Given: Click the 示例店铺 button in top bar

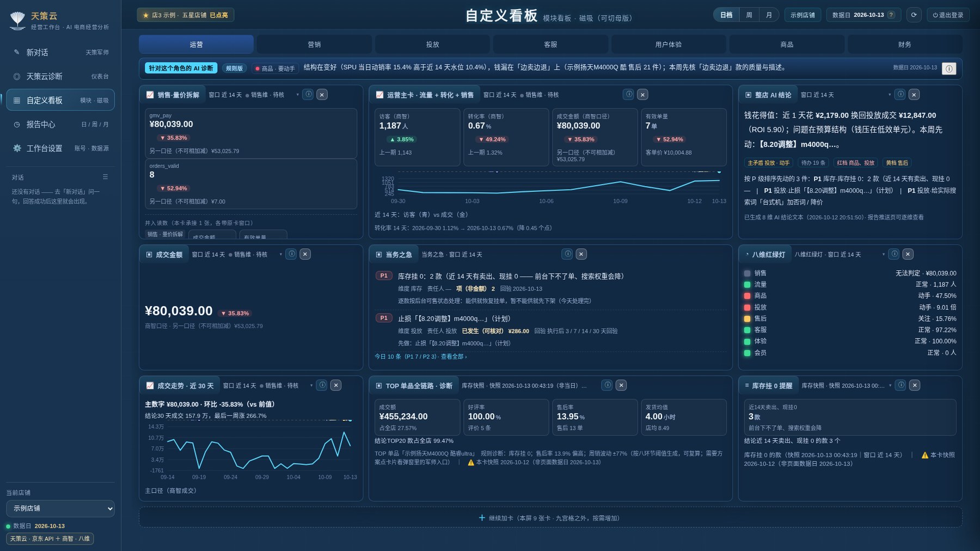Looking at the screenshot, I should pos(803,15).
